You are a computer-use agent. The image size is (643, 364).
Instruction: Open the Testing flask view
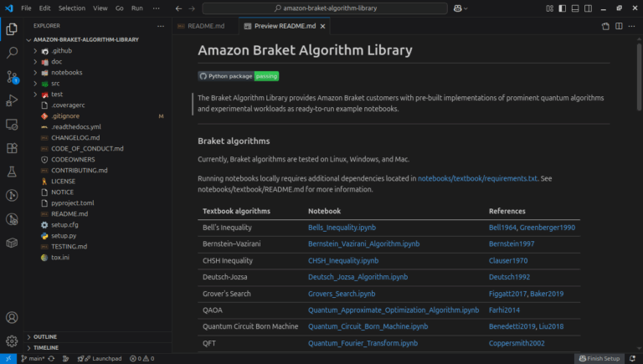pyautogui.click(x=12, y=172)
